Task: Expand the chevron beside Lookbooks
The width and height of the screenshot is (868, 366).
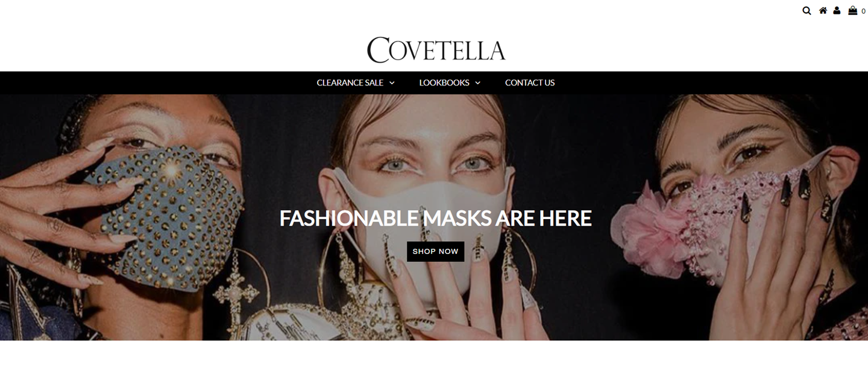Action: coord(477,83)
